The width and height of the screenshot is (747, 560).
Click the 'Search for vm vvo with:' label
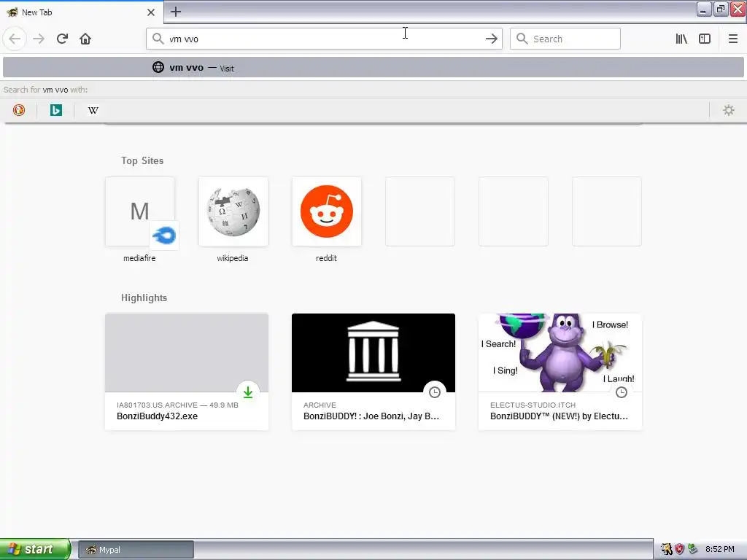pyautogui.click(x=46, y=90)
